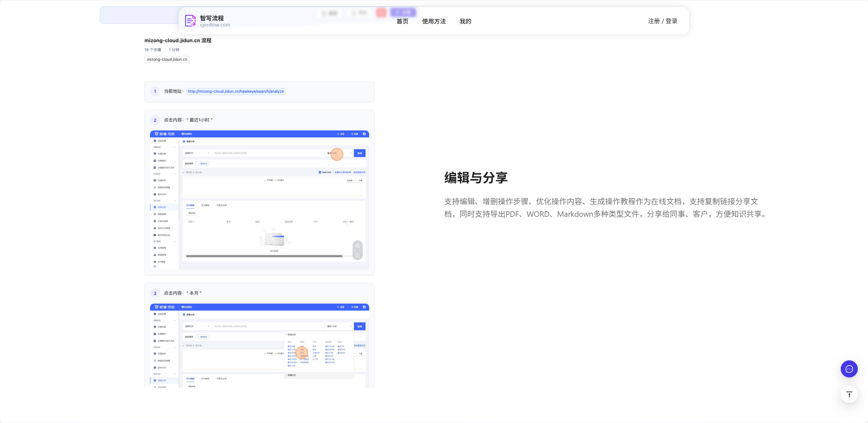868x423 pixels.
Task: Click the 智写流程 site name text
Action: click(212, 18)
